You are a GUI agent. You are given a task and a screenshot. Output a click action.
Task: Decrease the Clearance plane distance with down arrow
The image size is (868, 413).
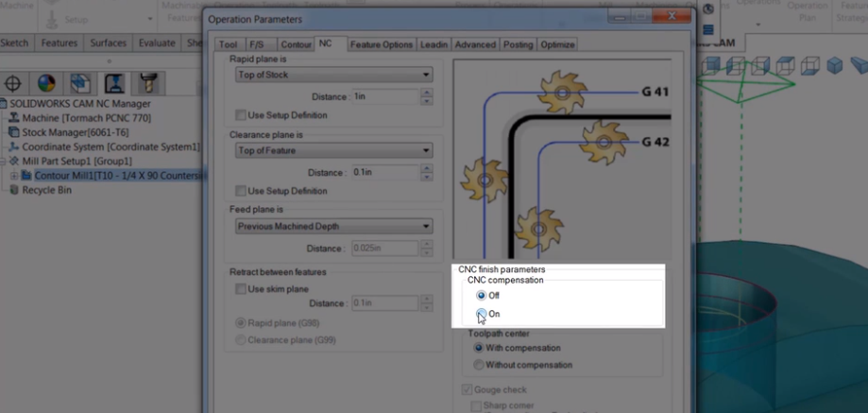(426, 177)
